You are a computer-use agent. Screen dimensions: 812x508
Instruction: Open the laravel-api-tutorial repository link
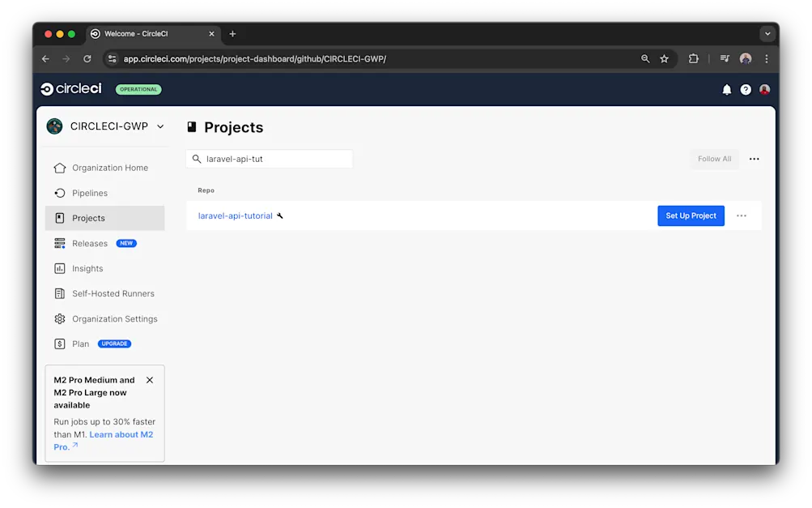236,216
